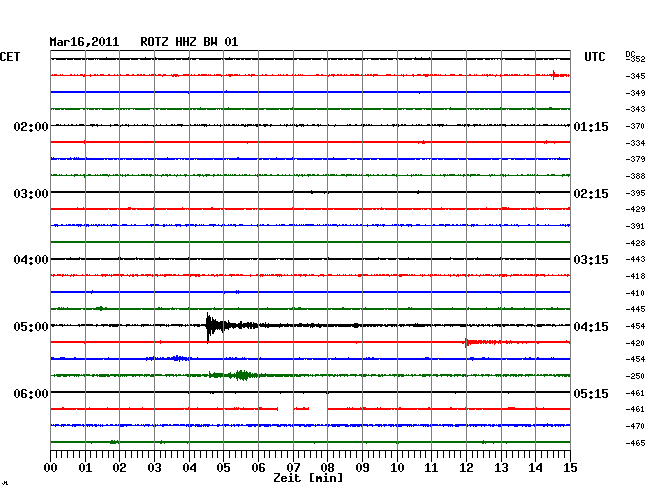650x494 pixels.
Task: Click the 02:15 UTC time label
Action: 591,194
